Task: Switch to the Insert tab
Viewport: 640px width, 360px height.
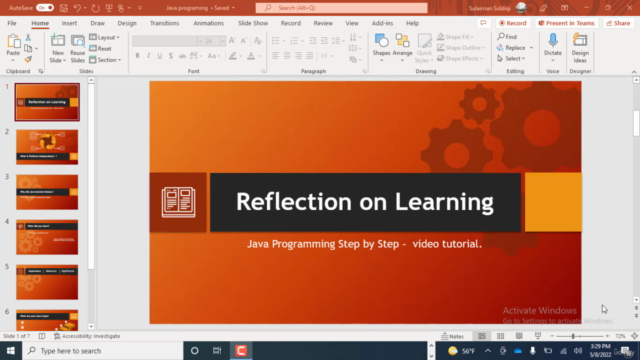Action: [69, 23]
